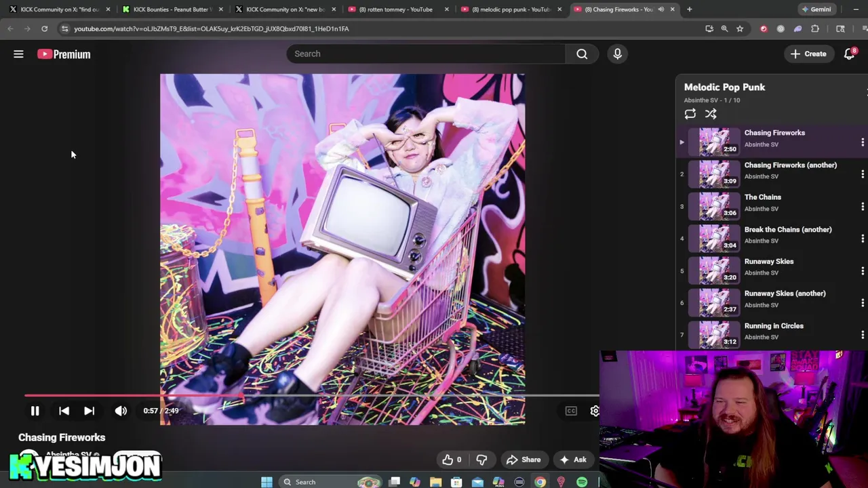Toggle playlist shuffle mode
The height and width of the screenshot is (488, 868).
pos(711,114)
